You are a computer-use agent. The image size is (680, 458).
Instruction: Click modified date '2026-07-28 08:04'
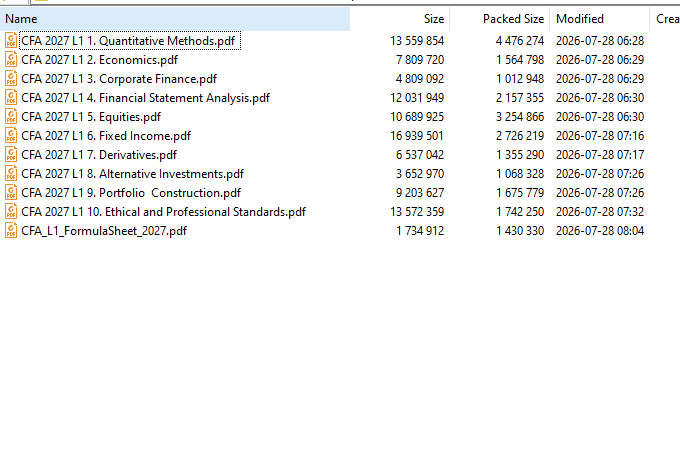pyautogui.click(x=600, y=231)
